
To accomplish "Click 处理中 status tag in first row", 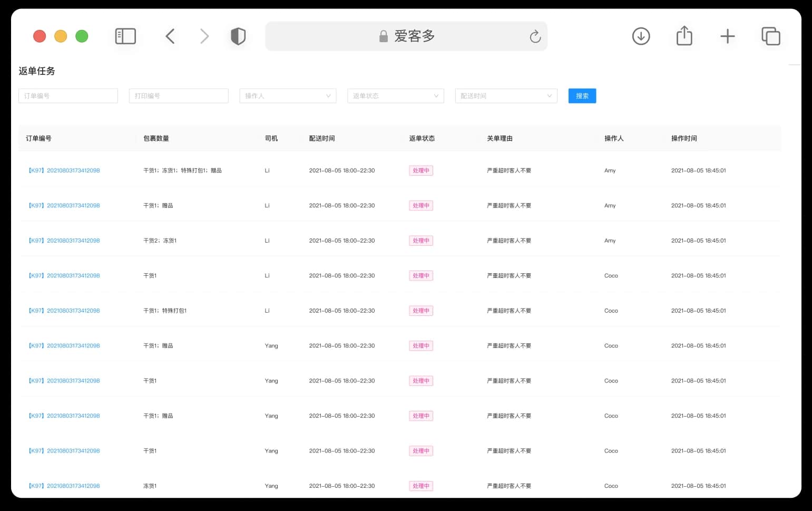I will (x=421, y=170).
